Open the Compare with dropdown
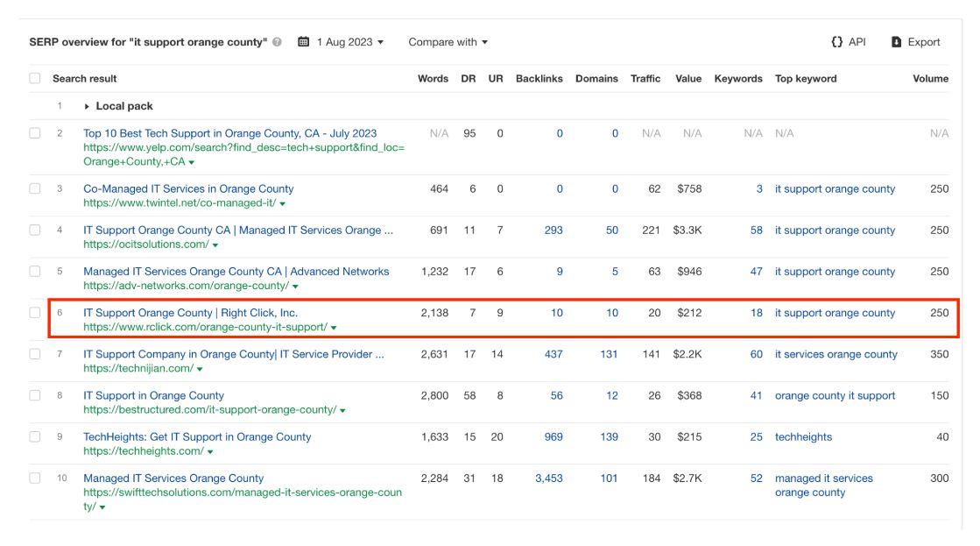Image resolution: width=980 pixels, height=546 pixels. pyautogui.click(x=448, y=42)
